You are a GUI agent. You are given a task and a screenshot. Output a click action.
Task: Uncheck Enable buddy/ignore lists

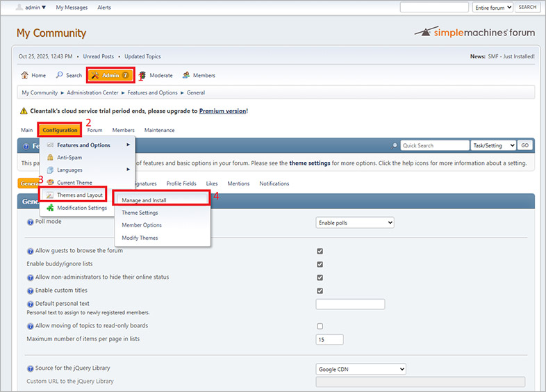point(320,264)
